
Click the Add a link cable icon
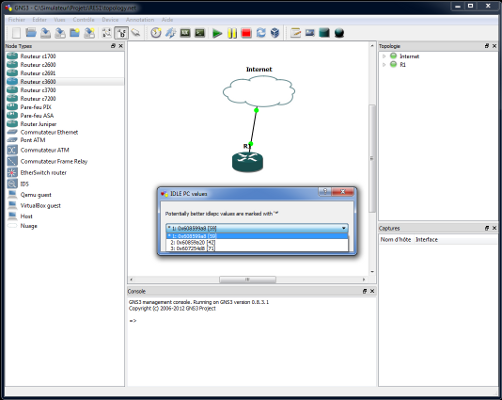(136, 33)
